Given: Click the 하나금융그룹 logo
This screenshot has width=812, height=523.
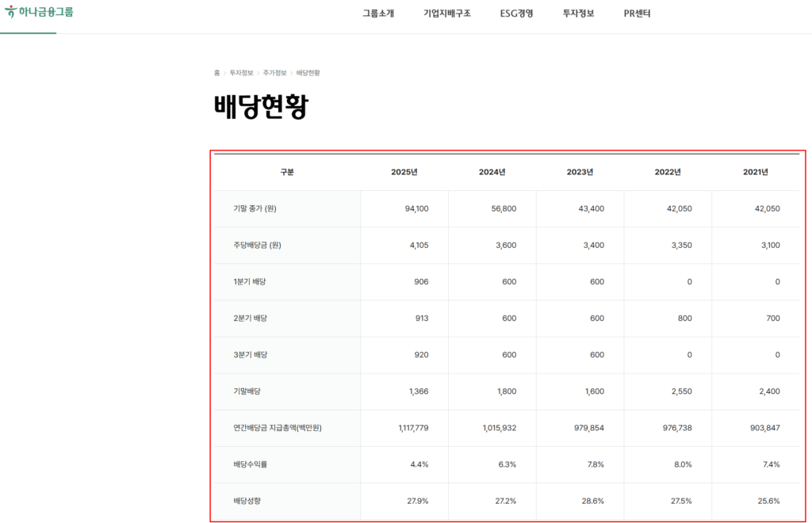Looking at the screenshot, I should pos(37,13).
